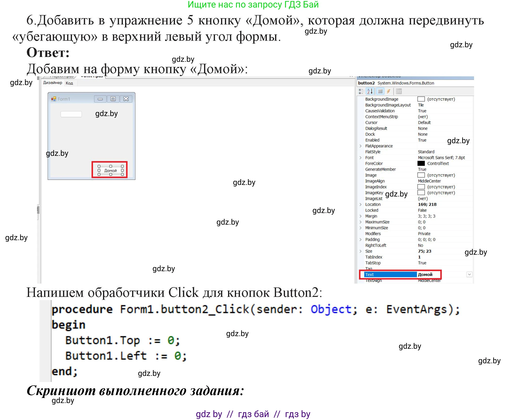This screenshot has height=420, width=507.
Task: Click the Cursor value Default
Action: (424, 122)
